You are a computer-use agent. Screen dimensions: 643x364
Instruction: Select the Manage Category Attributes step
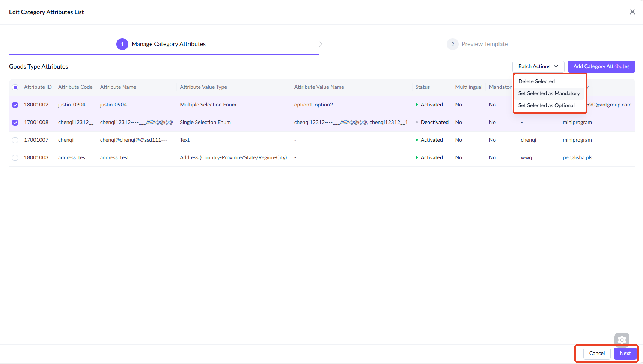coord(169,44)
